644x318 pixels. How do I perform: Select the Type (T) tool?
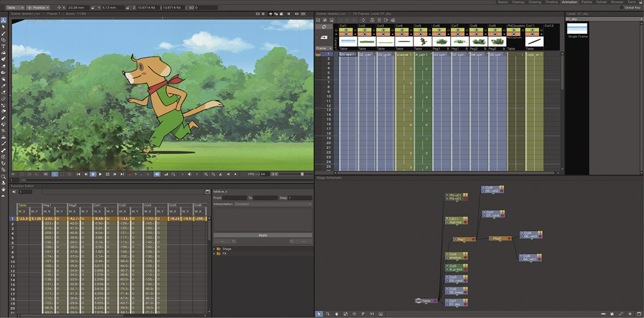pyautogui.click(x=3, y=47)
